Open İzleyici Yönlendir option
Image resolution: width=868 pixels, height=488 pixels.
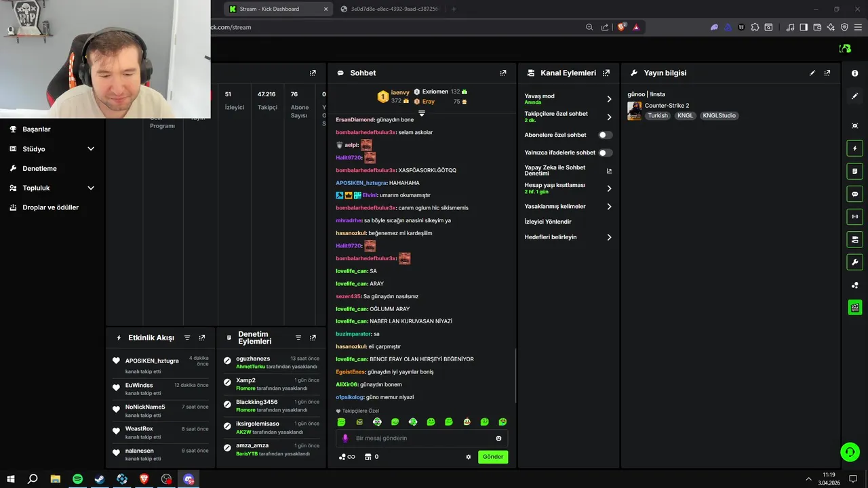(548, 222)
